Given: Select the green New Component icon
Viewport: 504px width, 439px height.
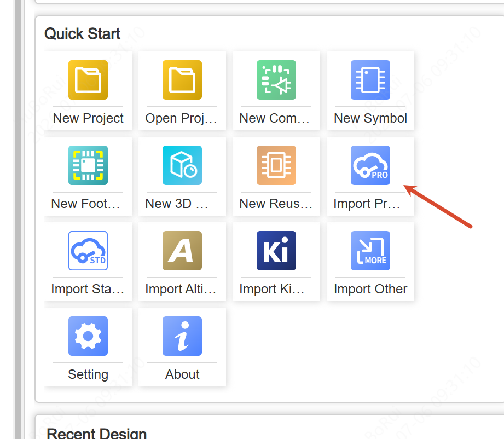Looking at the screenshot, I should tap(276, 80).
